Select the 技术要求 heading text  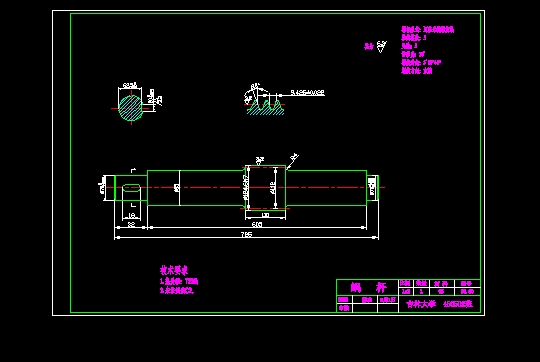174,270
